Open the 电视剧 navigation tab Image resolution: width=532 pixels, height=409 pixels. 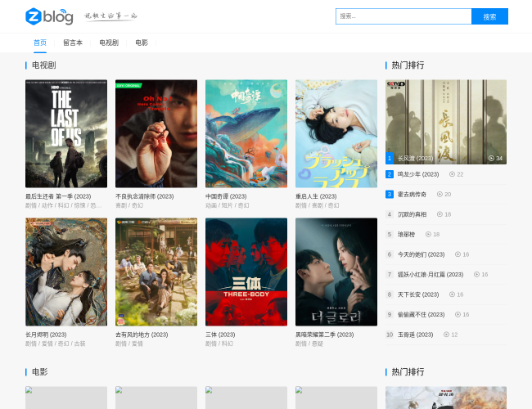click(x=109, y=43)
